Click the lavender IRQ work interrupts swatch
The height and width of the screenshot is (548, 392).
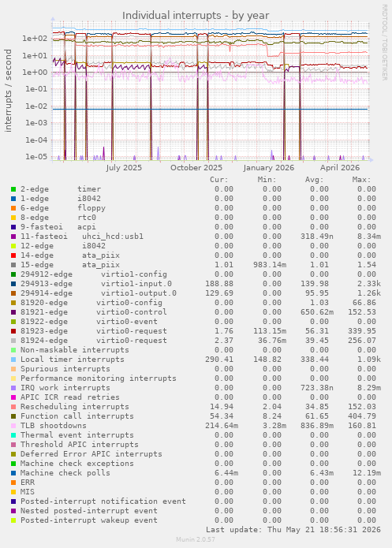pyautogui.click(x=13, y=388)
